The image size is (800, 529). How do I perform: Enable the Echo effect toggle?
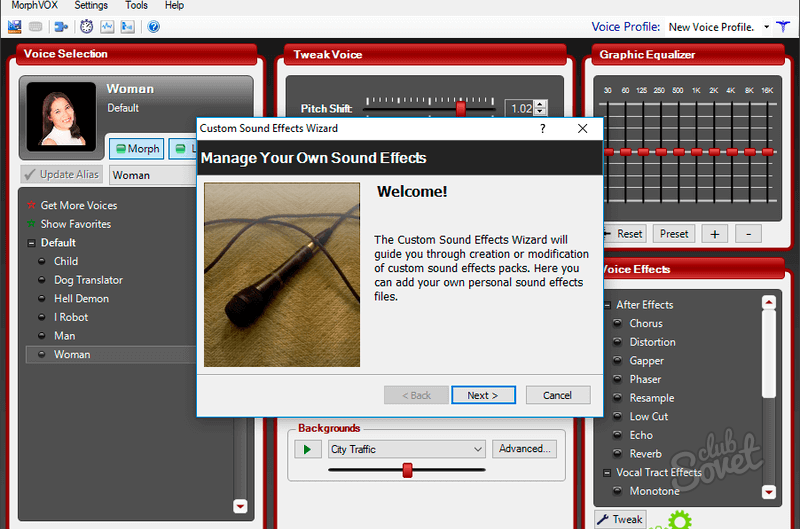pos(618,435)
